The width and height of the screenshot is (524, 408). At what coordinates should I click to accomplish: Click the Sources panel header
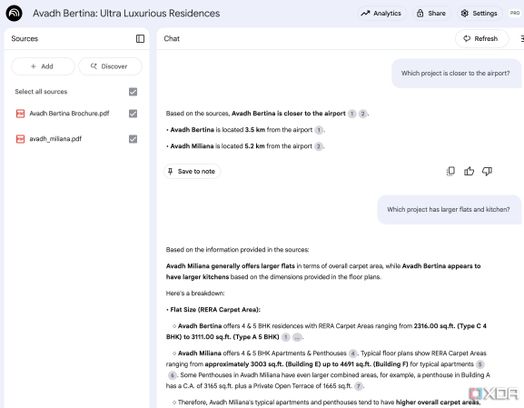(x=25, y=39)
